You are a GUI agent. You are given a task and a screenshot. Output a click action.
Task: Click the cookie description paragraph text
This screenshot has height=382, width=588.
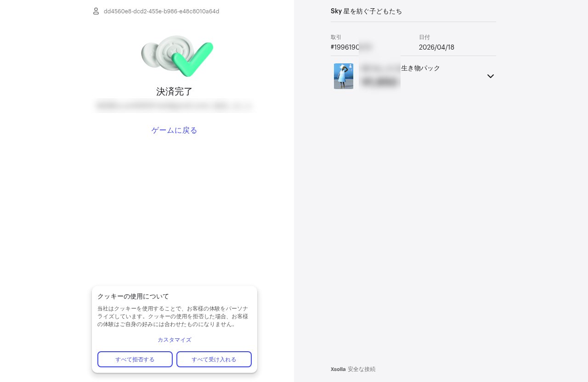(x=173, y=316)
